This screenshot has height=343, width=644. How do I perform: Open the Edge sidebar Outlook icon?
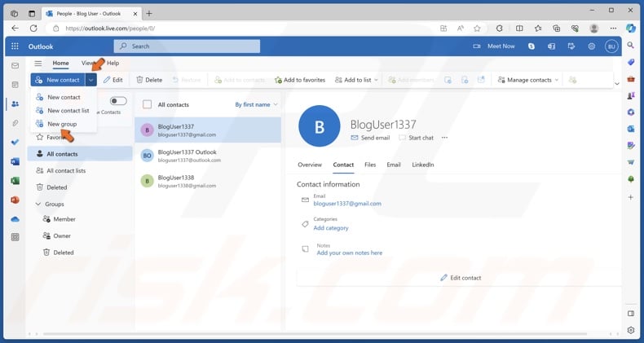pyautogui.click(x=631, y=129)
